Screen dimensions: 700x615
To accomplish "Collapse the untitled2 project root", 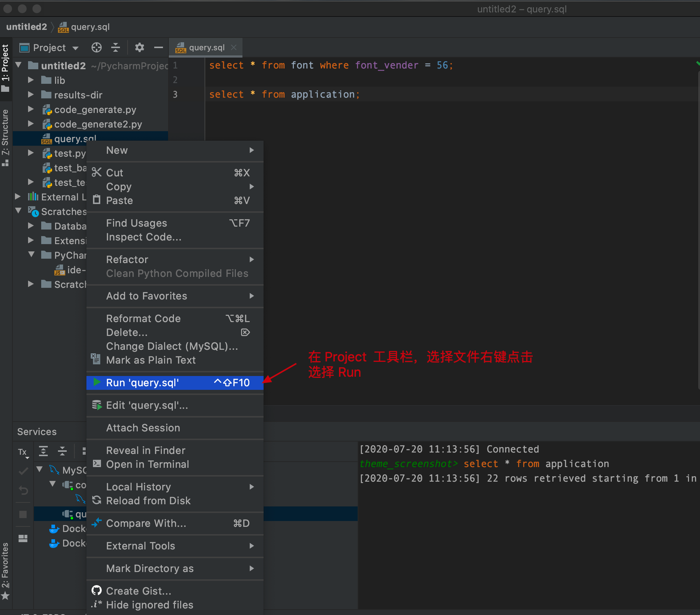I will pyautogui.click(x=18, y=66).
